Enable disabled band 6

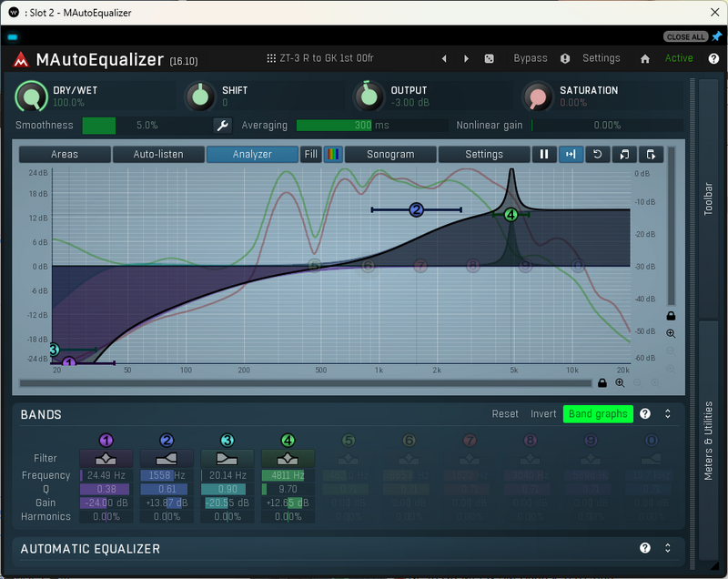pos(409,441)
